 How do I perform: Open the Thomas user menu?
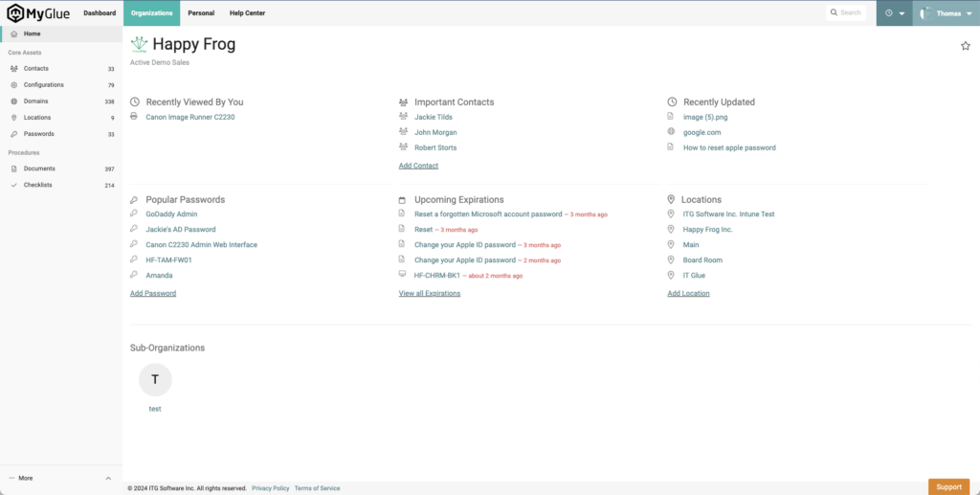(946, 13)
